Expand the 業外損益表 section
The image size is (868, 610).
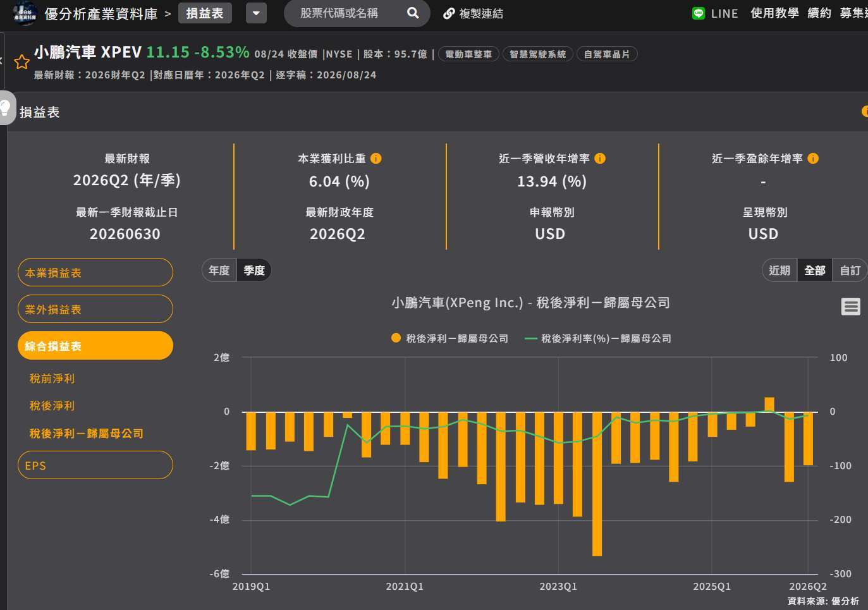[x=95, y=309]
